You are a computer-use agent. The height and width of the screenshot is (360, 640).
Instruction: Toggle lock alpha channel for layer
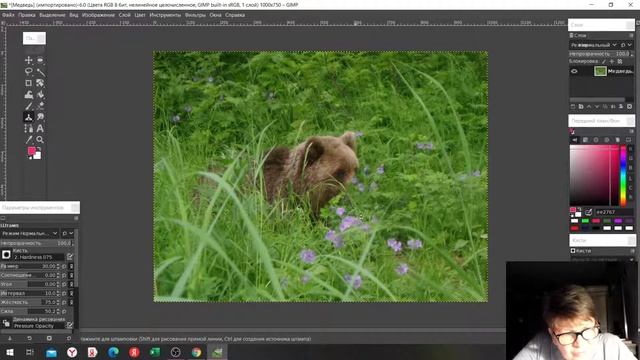click(x=620, y=61)
